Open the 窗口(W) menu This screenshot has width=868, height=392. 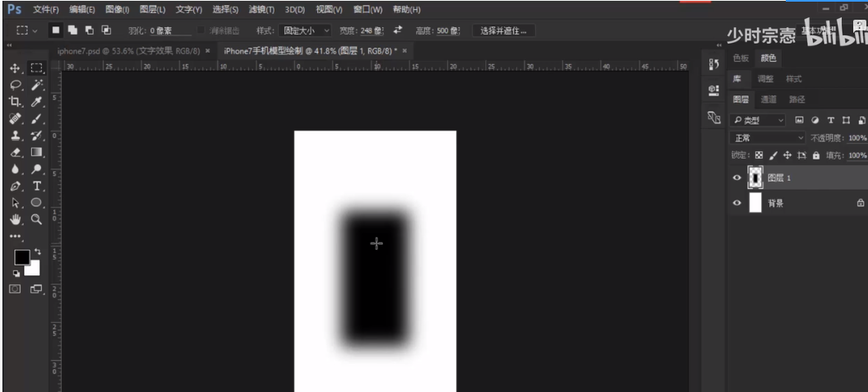(368, 10)
